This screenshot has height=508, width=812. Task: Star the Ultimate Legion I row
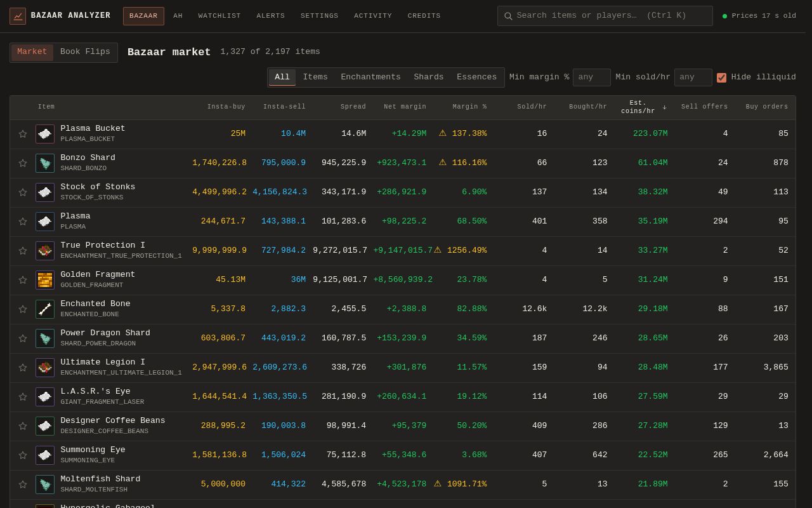coord(23,368)
